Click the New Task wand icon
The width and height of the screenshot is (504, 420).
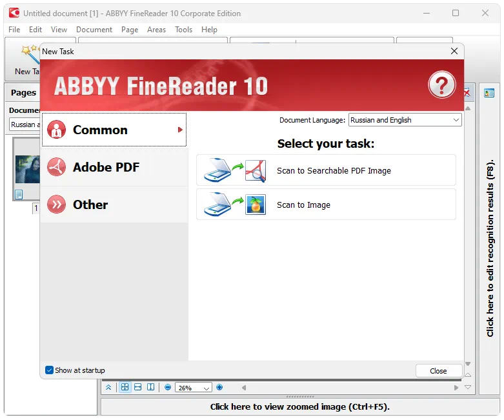(x=30, y=54)
